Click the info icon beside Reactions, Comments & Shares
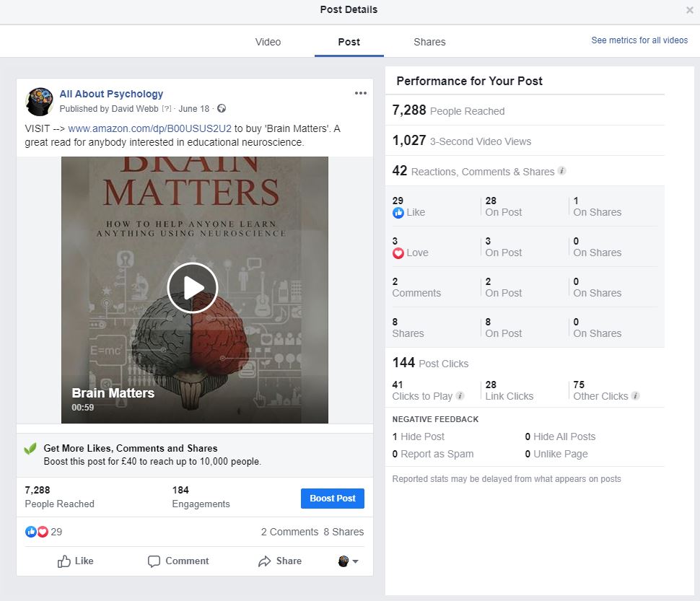Image resolution: width=700 pixels, height=601 pixels. coord(562,171)
